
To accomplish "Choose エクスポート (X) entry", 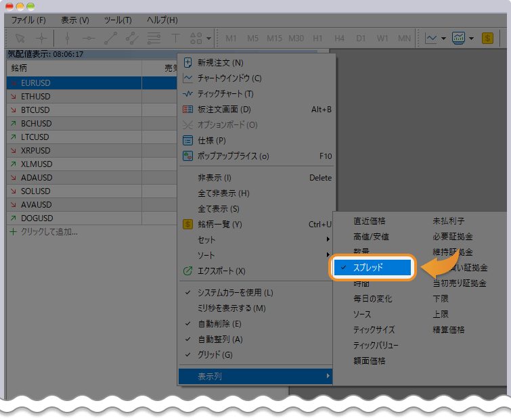I will pos(256,271).
